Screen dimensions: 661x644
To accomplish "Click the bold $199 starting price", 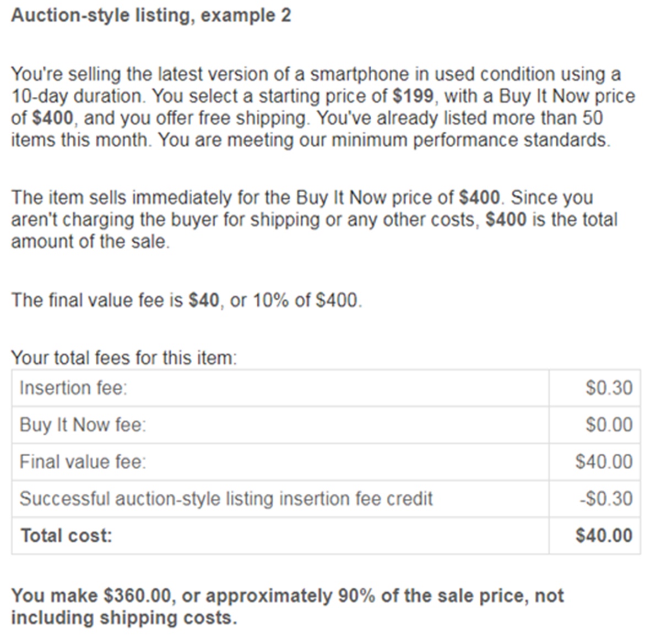I will point(413,96).
